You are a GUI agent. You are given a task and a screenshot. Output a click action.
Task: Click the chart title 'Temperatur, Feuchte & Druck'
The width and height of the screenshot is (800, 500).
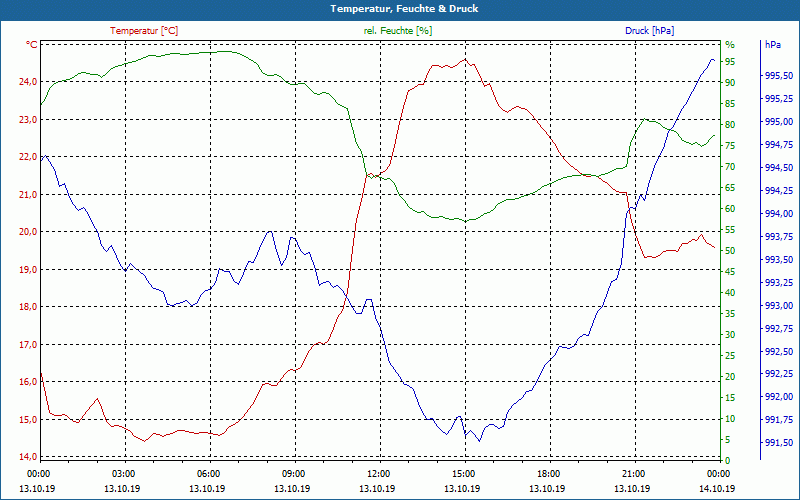click(x=404, y=9)
